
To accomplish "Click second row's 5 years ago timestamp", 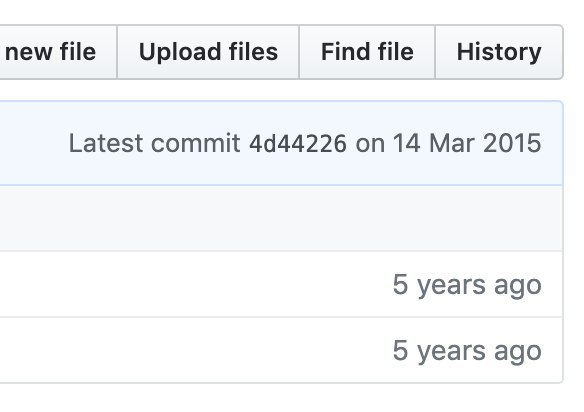I will (x=467, y=351).
